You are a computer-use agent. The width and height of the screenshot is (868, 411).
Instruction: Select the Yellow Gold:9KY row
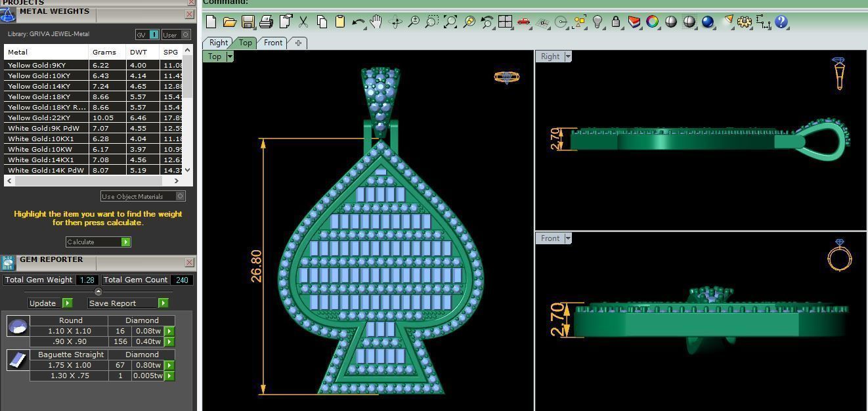point(93,65)
